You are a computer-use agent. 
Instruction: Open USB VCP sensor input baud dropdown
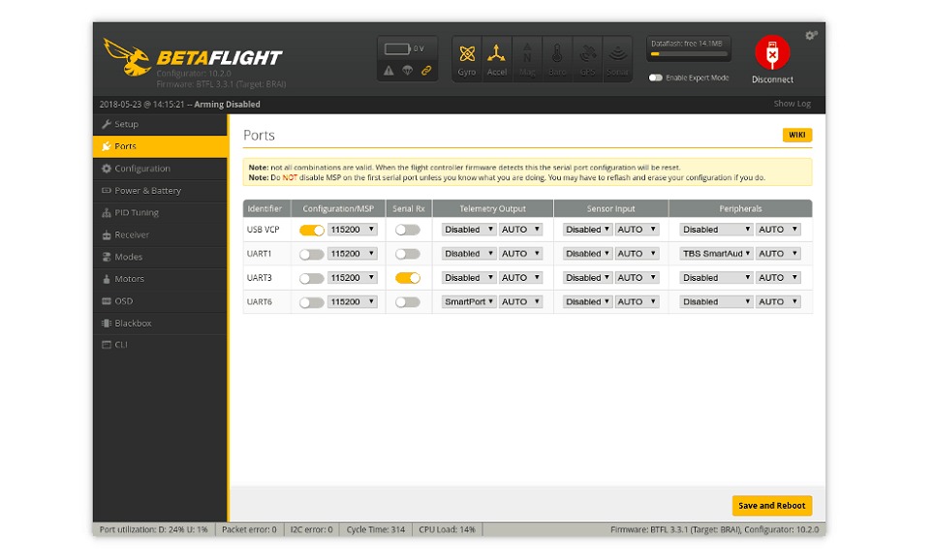[637, 230]
